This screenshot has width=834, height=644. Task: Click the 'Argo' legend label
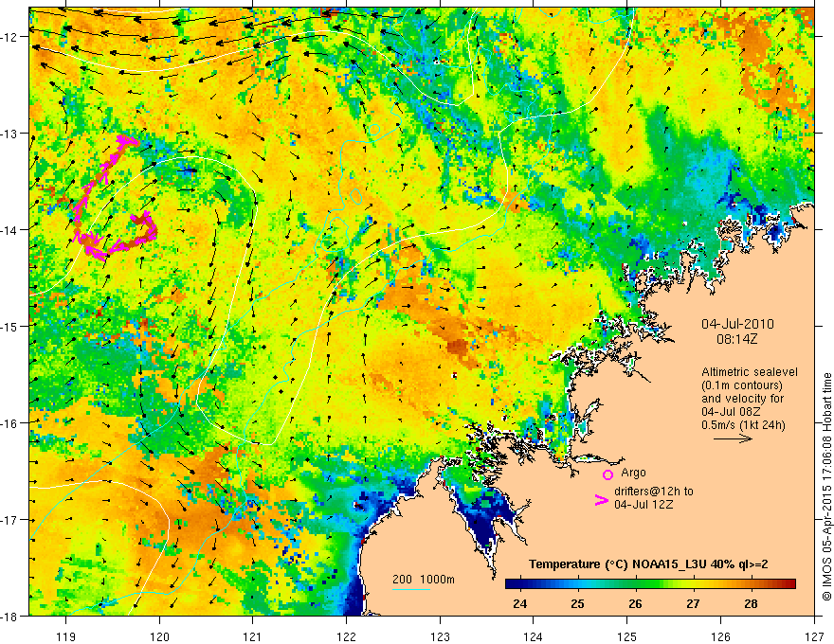tap(633, 473)
